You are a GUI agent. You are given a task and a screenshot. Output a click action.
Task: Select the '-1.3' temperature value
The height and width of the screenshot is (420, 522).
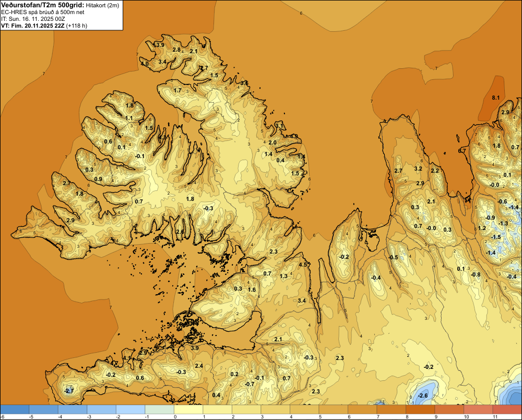pos(503,223)
